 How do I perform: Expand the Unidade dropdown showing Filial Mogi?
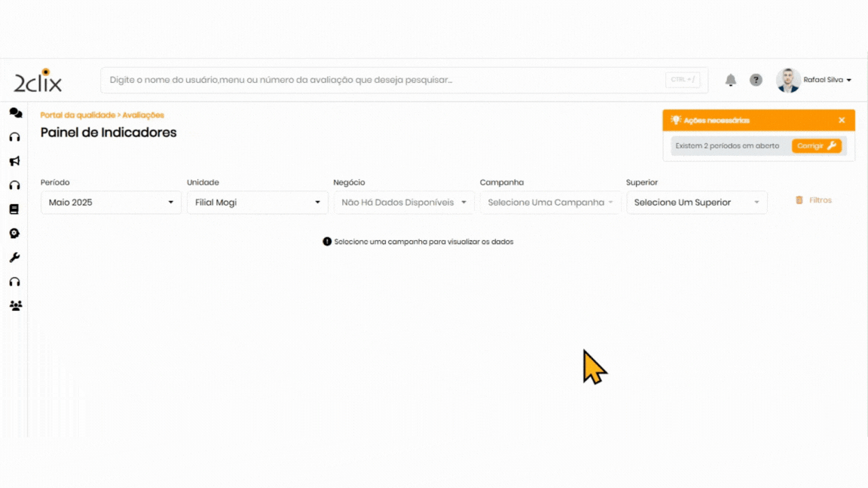257,203
